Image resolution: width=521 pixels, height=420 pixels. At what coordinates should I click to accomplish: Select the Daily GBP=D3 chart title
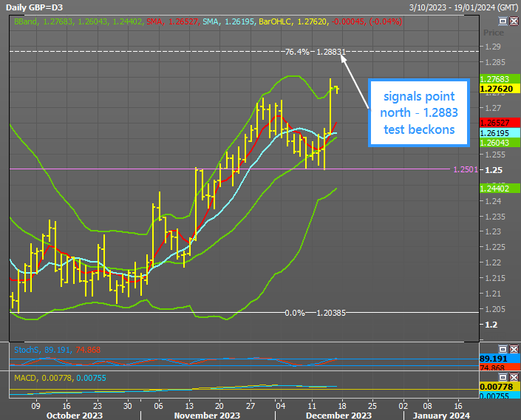tap(37, 7)
